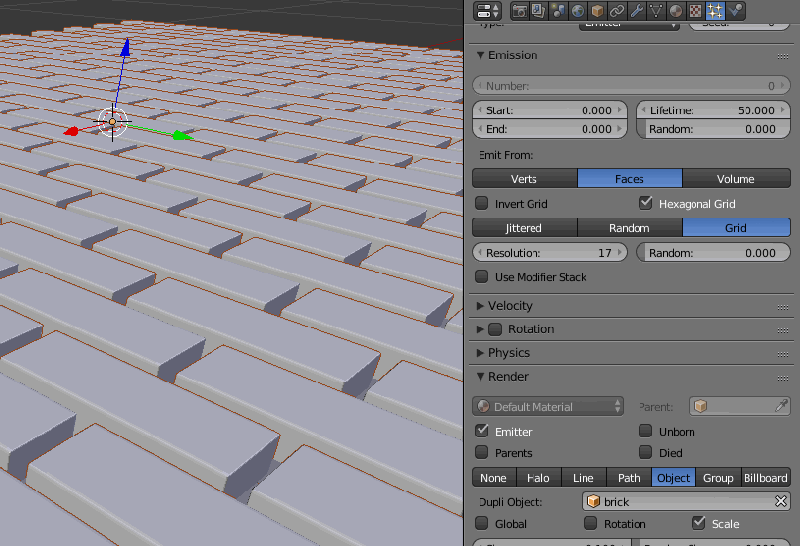Open the Object Data tab (triangle mesh icon)
Image resolution: width=800 pixels, height=546 pixels.
click(x=656, y=11)
